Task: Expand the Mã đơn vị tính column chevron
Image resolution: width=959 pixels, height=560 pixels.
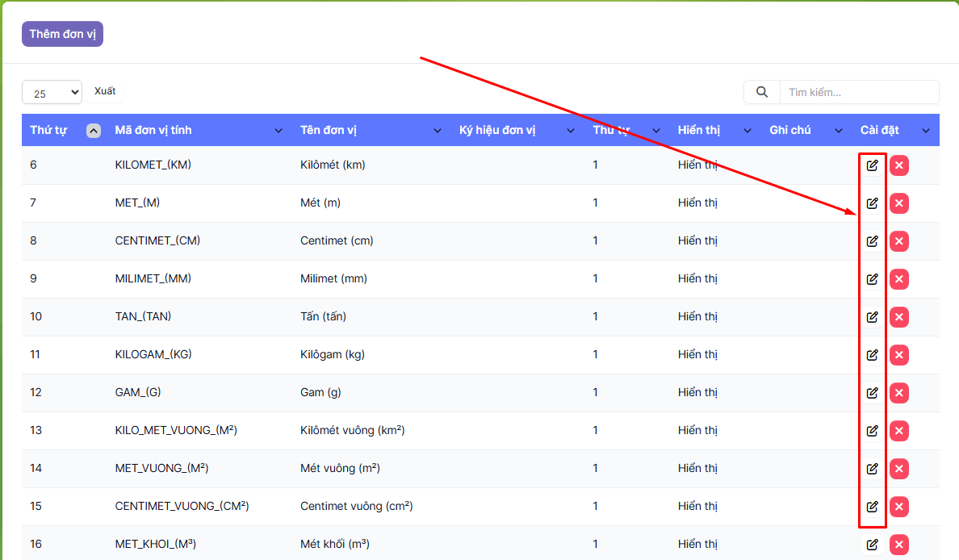Action: click(278, 131)
